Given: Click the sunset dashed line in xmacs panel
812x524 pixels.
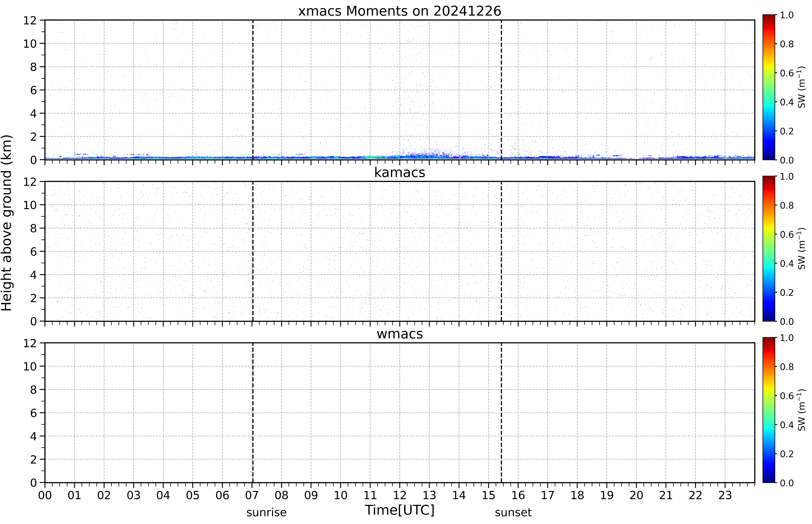Looking at the screenshot, I should pos(501,90).
